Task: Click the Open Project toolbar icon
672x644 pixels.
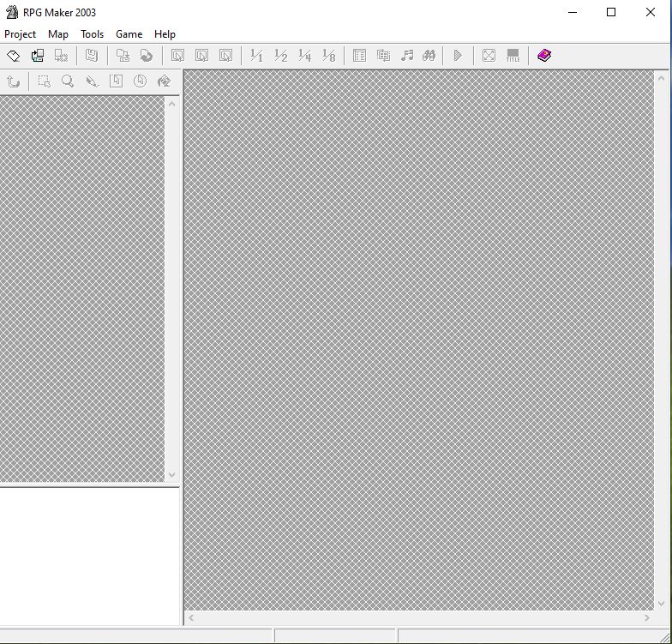Action: (x=37, y=56)
